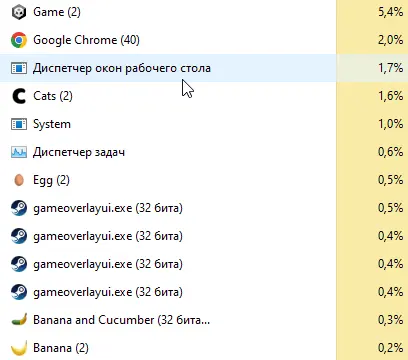Click the Steam icon in the 0,5% gameoverlayui.exe row
Image resolution: width=408 pixels, height=360 pixels.
click(x=19, y=208)
